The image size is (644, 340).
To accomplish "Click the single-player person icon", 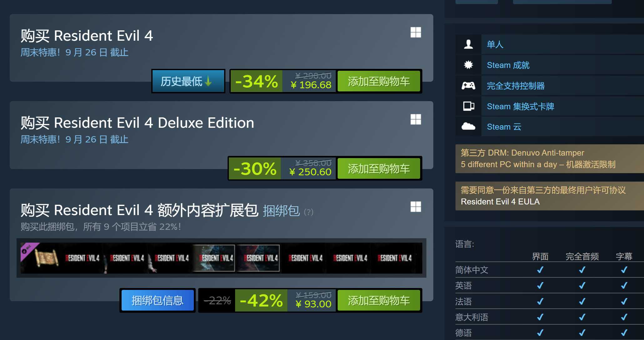I will pos(468,44).
